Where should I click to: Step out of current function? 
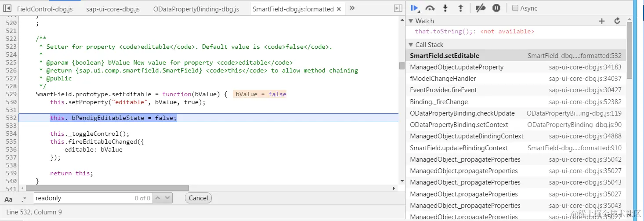tap(460, 8)
